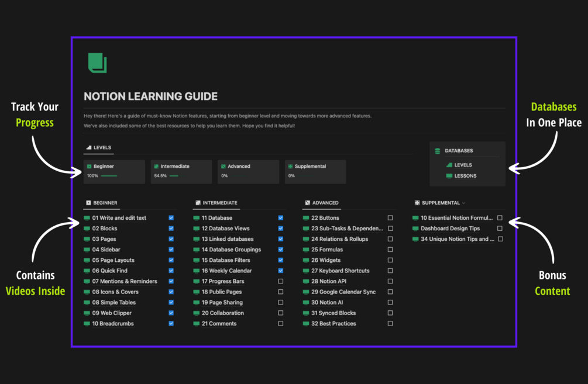Click the green page icon for 01 Write and edit text
Image resolution: width=588 pixels, height=384 pixels.
coord(87,217)
